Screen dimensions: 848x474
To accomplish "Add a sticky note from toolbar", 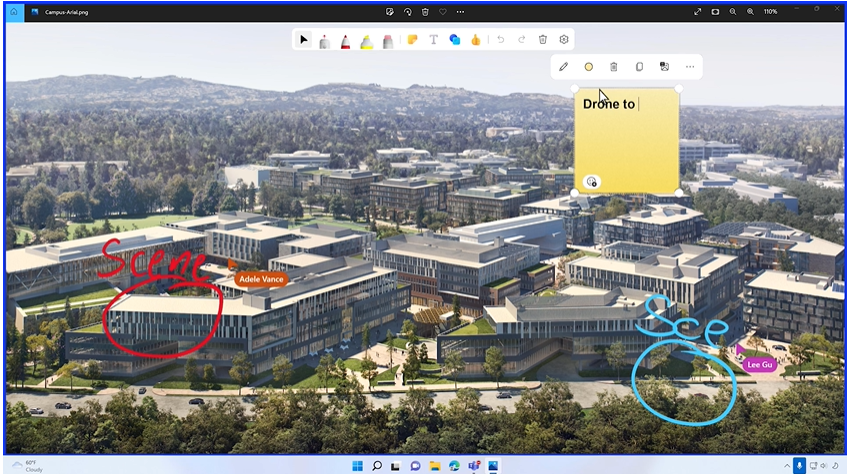I will 411,40.
